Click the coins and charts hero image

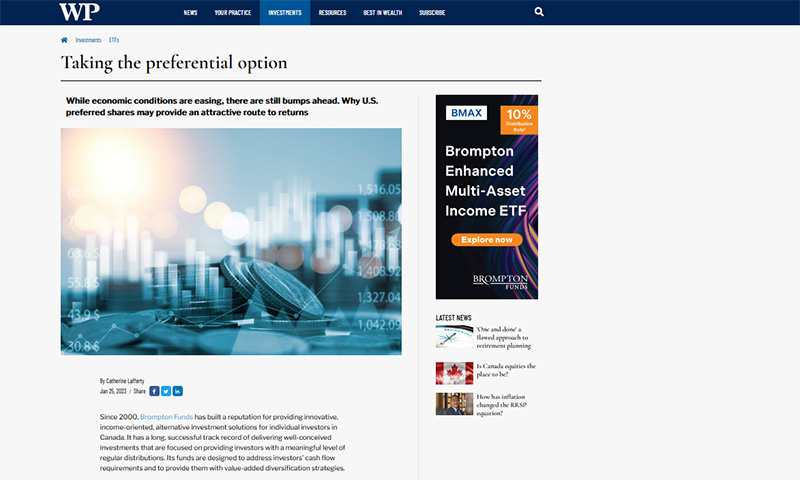231,241
